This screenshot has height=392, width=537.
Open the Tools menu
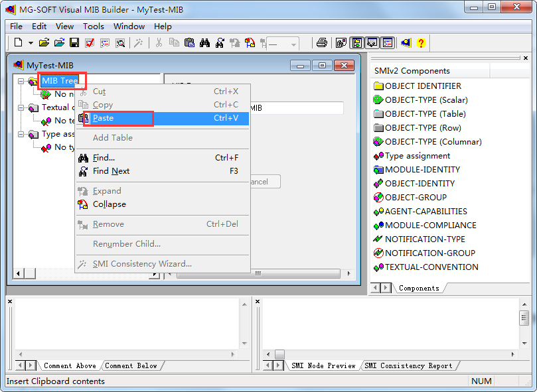[93, 27]
